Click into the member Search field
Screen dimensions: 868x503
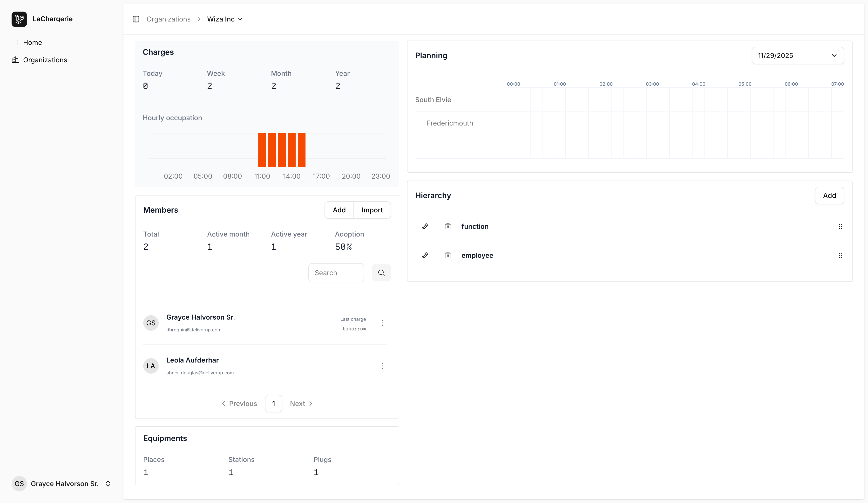point(336,272)
